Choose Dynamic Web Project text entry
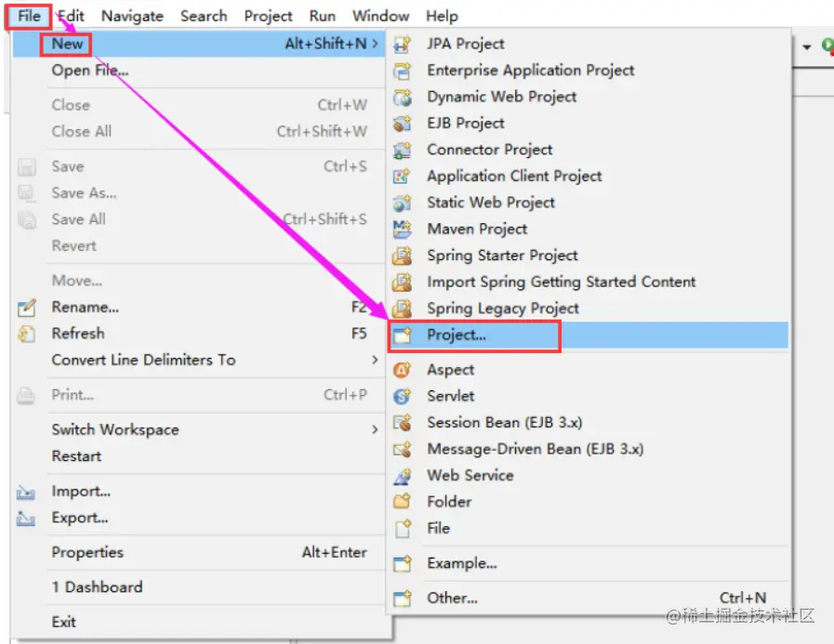834x644 pixels. pos(501,97)
